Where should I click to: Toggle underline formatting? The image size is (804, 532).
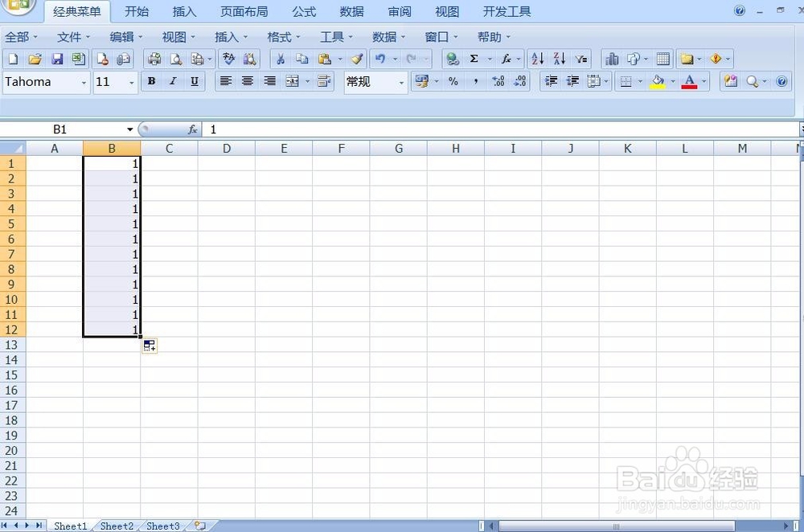194,81
